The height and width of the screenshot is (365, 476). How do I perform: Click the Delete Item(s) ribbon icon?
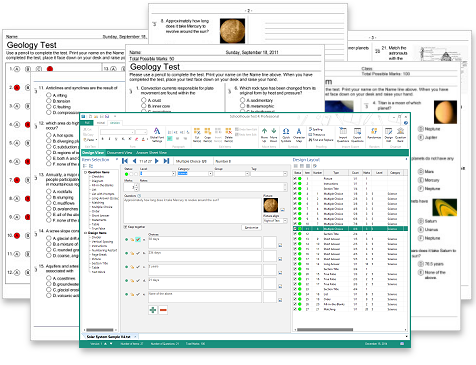pyautogui.click(x=229, y=135)
